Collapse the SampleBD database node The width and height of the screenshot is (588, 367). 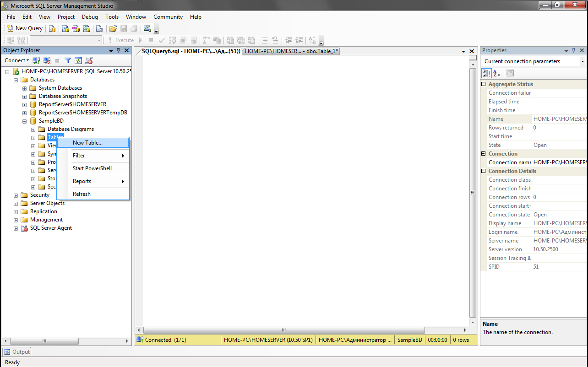pyautogui.click(x=24, y=121)
